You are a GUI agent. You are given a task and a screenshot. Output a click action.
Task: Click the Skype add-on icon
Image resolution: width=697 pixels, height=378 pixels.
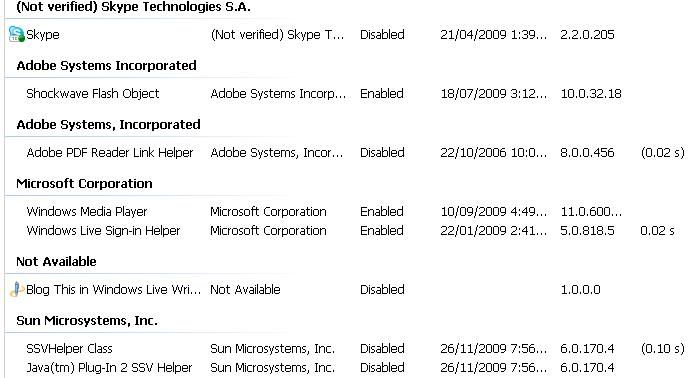(x=16, y=34)
